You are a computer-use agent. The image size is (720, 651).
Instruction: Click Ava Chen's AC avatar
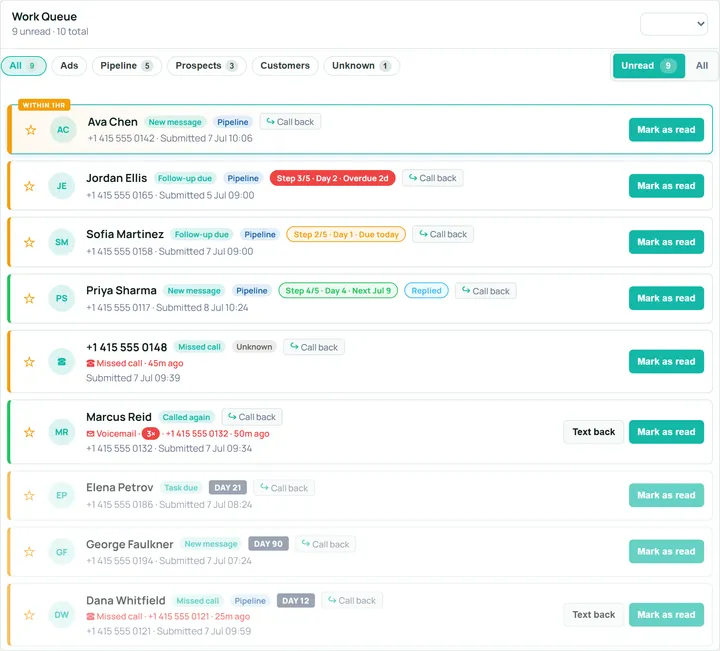(63, 130)
